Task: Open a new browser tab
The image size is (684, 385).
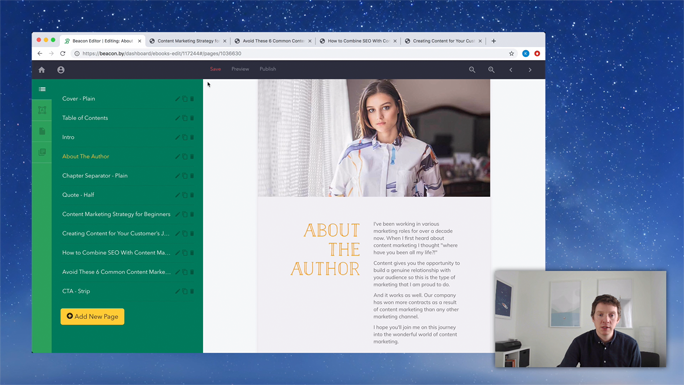Action: 493,41
